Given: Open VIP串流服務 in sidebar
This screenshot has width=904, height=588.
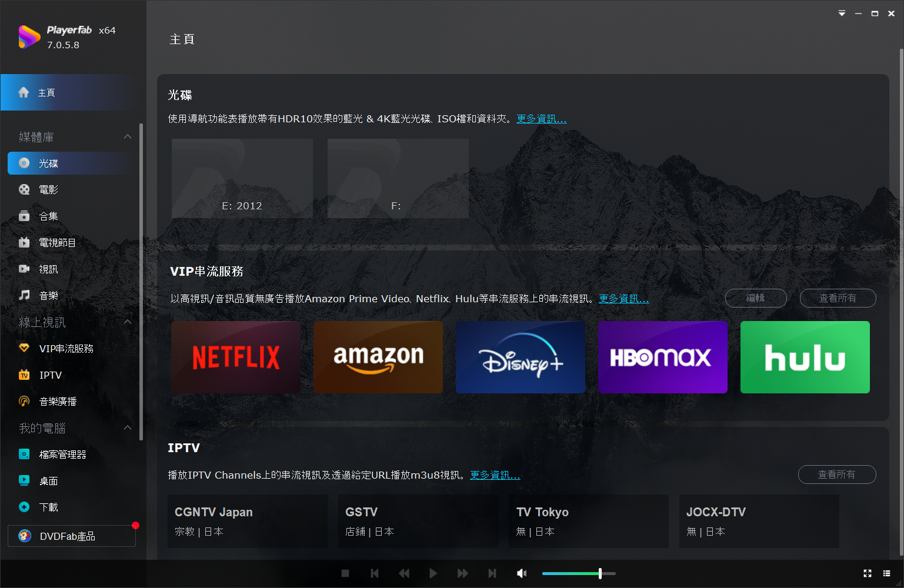Looking at the screenshot, I should point(73,348).
